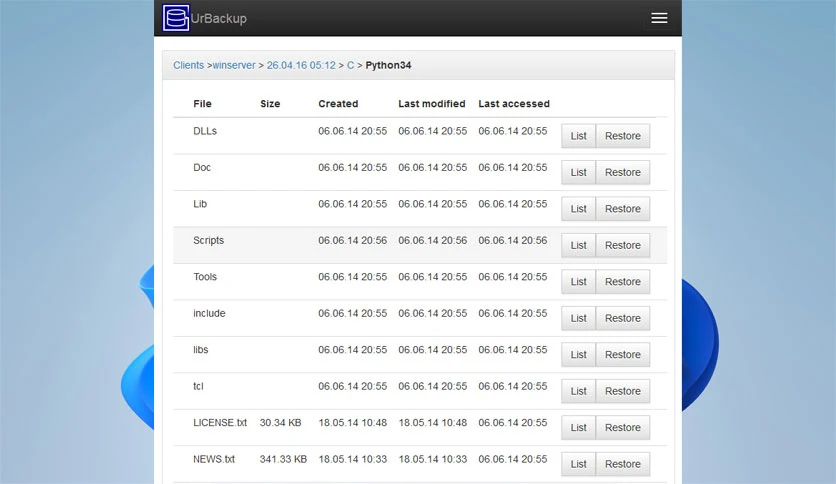Click List button for NEWS.txt

click(578, 464)
